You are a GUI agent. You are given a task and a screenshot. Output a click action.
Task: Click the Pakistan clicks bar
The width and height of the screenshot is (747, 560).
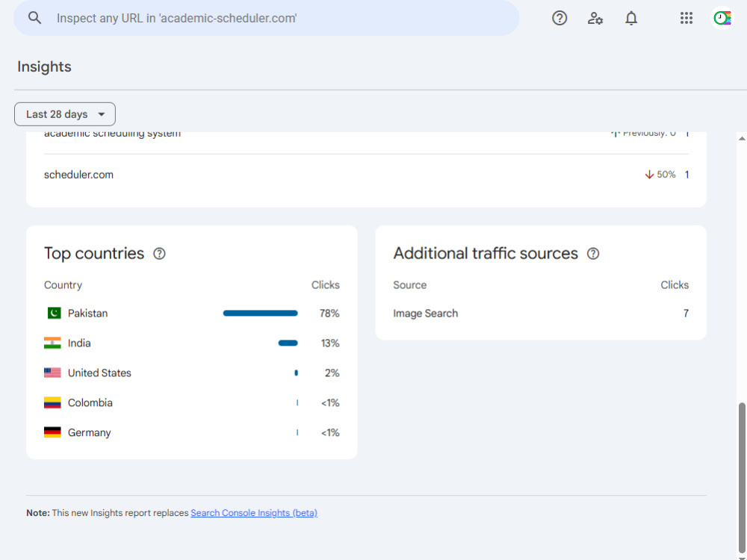pyautogui.click(x=261, y=314)
